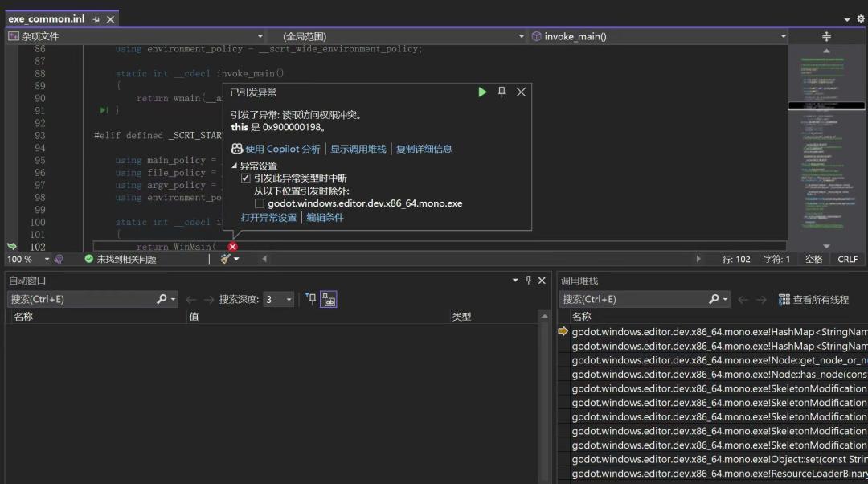Screen dimensions: 868x484
Task: Focus the Call Stack search field
Action: 634,300
